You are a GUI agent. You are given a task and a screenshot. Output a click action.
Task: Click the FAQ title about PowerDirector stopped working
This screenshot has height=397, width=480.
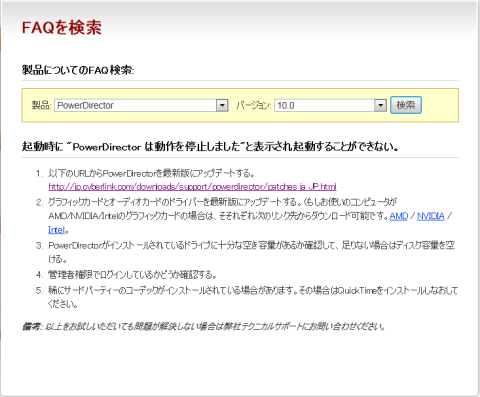[x=210, y=147]
